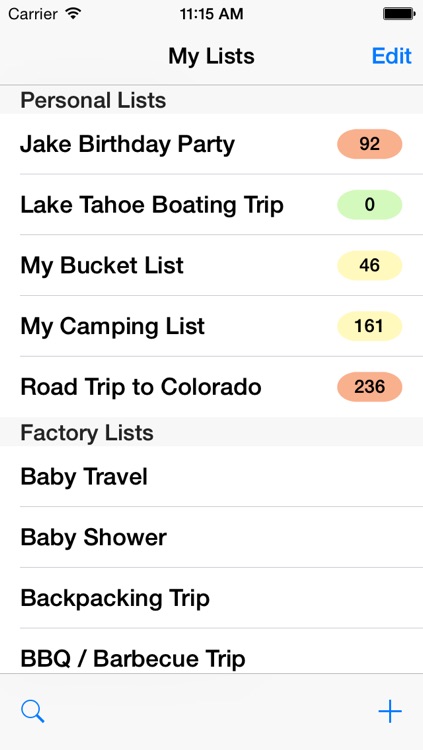Screen dimensions: 423x750
Task: Open the Baby Shower factory list
Action: tap(212, 537)
